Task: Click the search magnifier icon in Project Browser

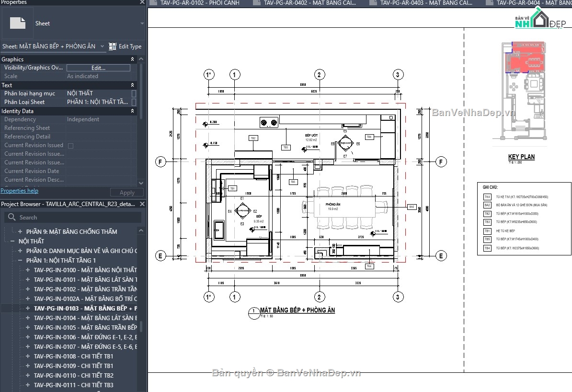Action: 11,217
